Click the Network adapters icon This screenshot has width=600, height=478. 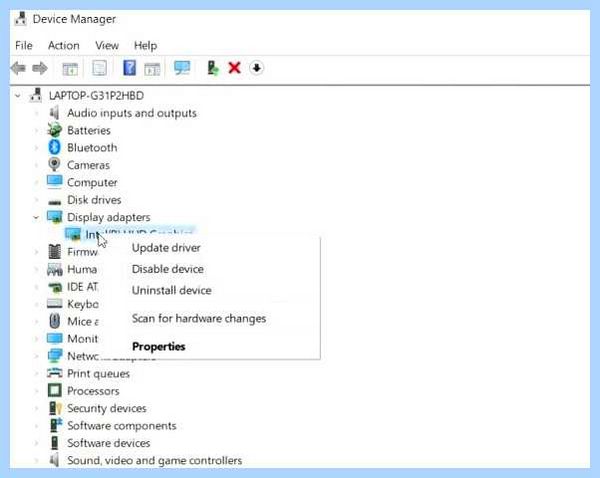55,356
